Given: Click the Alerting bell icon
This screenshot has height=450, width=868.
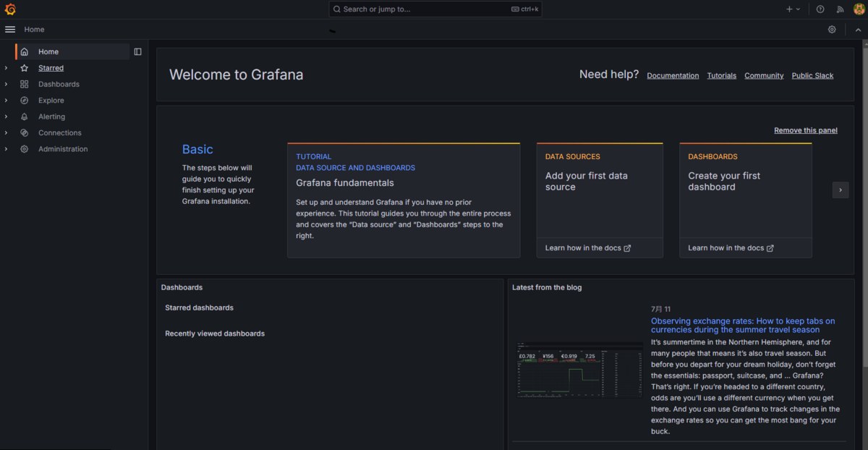Looking at the screenshot, I should 25,116.
